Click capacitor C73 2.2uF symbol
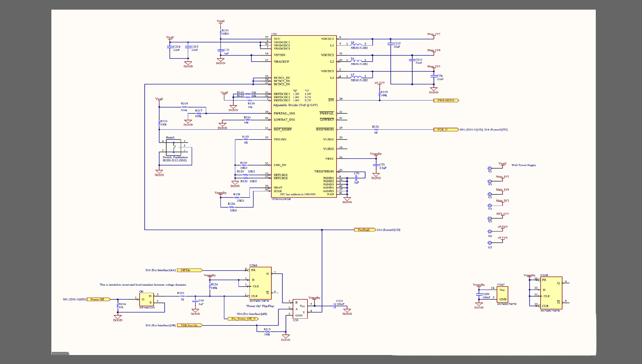The width and height of the screenshot is (642, 364). point(376,165)
